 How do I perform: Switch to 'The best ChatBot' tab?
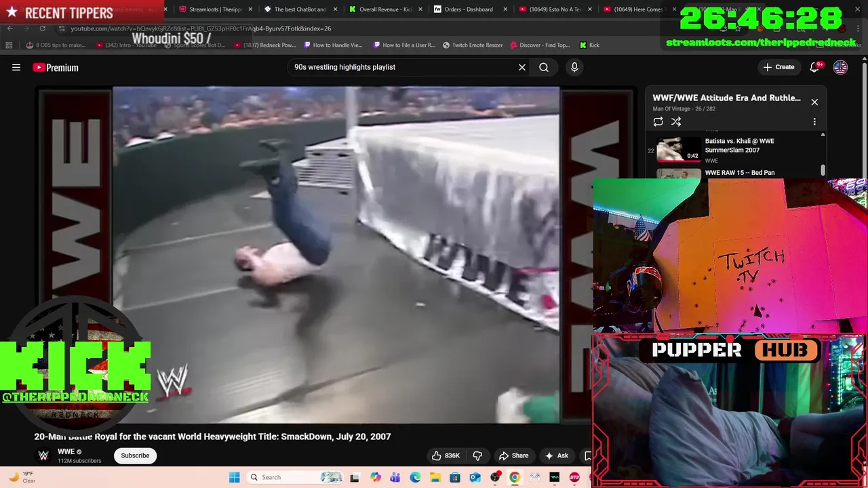(x=300, y=9)
